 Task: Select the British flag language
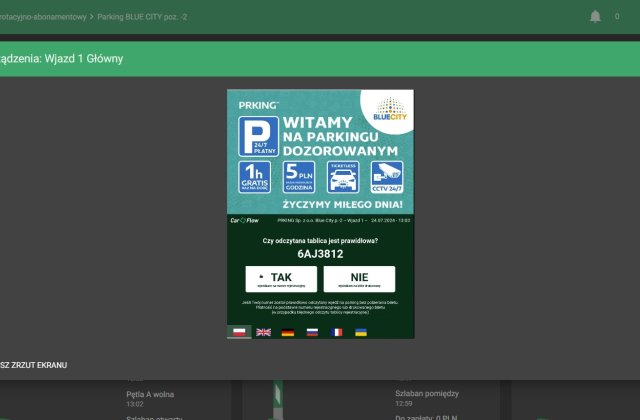(264, 332)
